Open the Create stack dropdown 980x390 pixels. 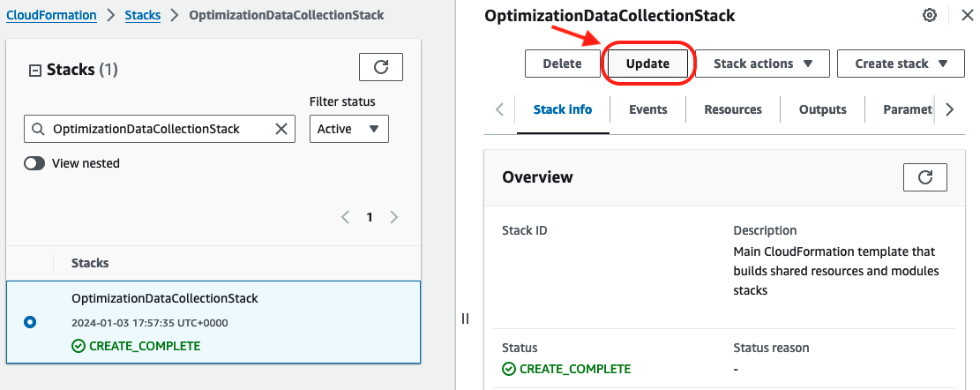[901, 64]
